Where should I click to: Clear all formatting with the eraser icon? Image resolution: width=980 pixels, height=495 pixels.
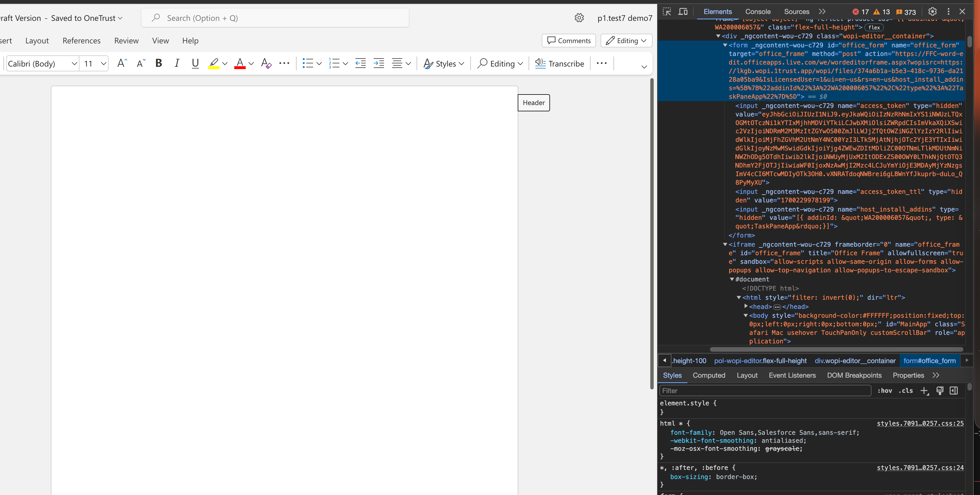[x=266, y=63]
